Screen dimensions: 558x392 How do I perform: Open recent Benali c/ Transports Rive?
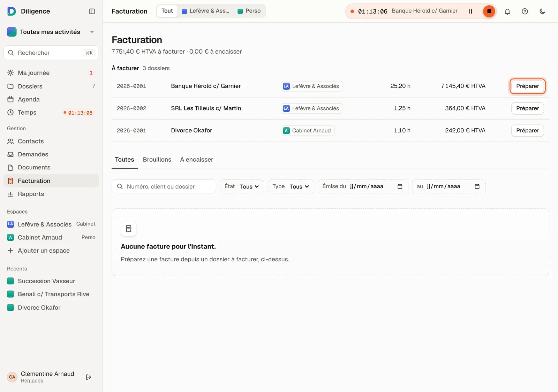[51, 294]
